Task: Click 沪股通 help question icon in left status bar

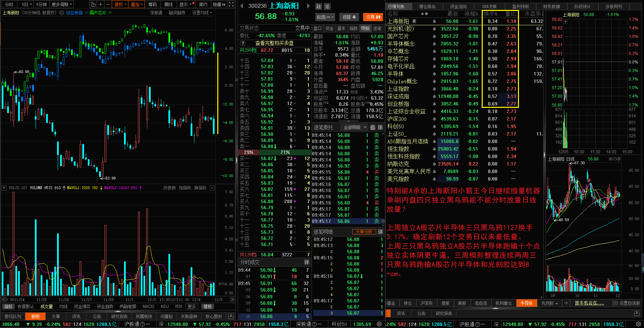Action: coord(143,324)
